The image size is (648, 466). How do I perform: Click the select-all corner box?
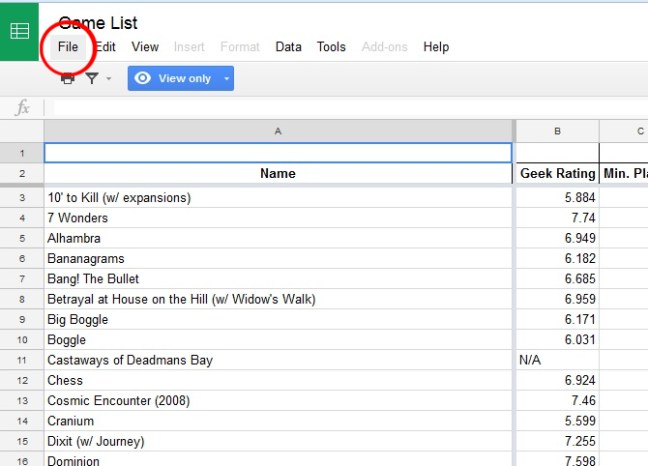click(21, 131)
